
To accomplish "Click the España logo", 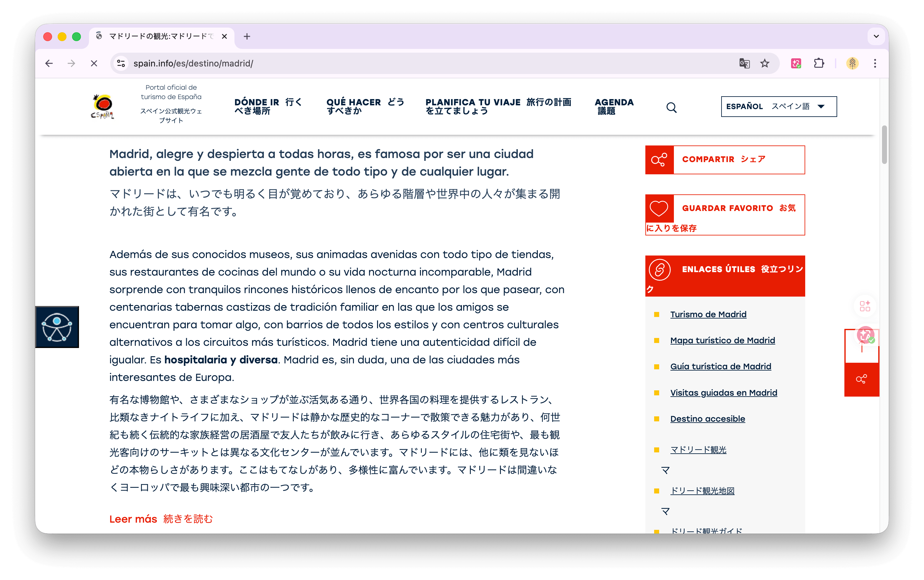I will pyautogui.click(x=102, y=106).
